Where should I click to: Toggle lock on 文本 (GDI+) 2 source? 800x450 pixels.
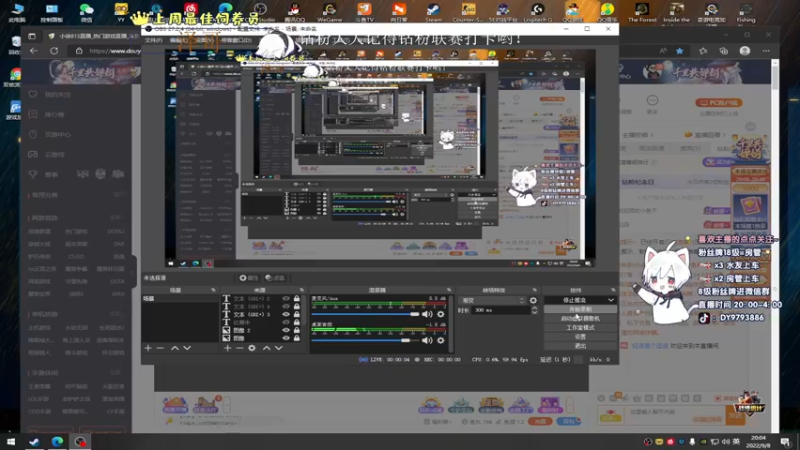click(x=296, y=299)
